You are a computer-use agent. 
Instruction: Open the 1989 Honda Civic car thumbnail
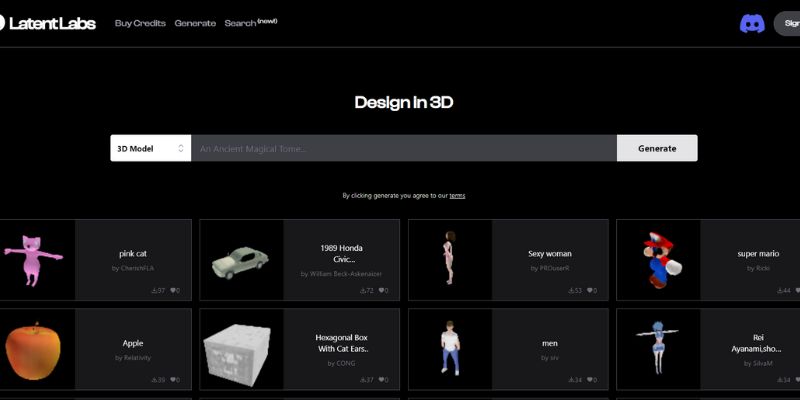[x=241, y=260]
